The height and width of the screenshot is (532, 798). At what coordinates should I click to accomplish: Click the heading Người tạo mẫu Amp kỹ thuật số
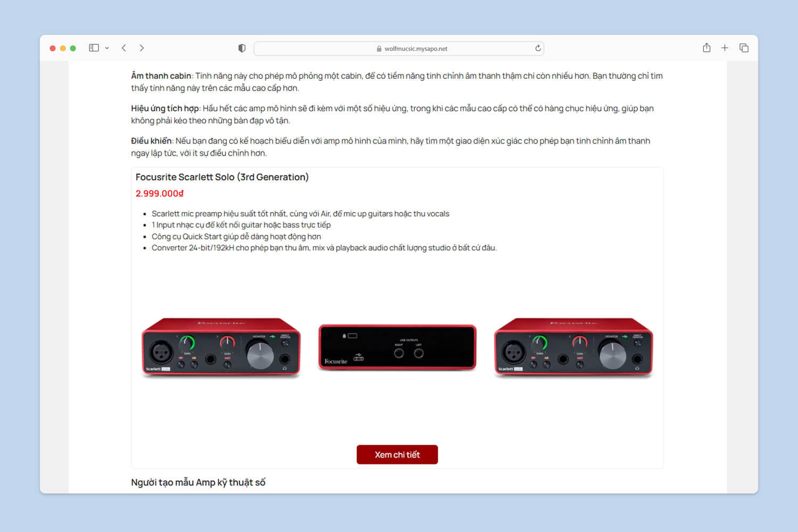click(x=198, y=483)
